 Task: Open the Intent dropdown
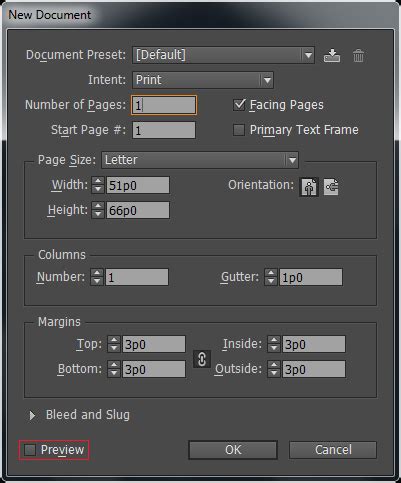tap(203, 80)
